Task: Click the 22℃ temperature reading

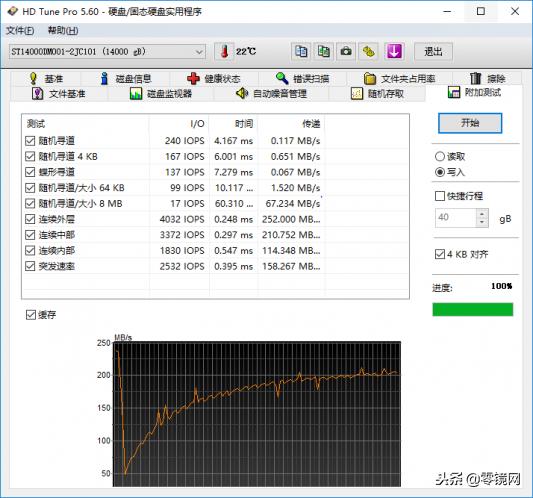Action: click(x=246, y=52)
